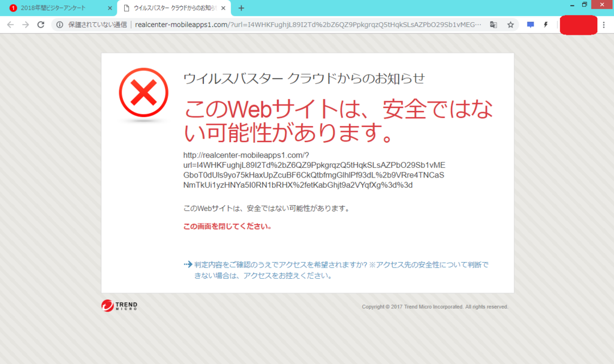Open the translate page icon

click(493, 25)
